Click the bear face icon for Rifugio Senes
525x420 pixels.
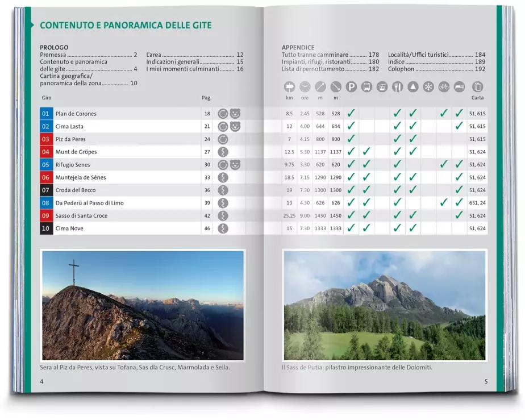click(x=235, y=165)
